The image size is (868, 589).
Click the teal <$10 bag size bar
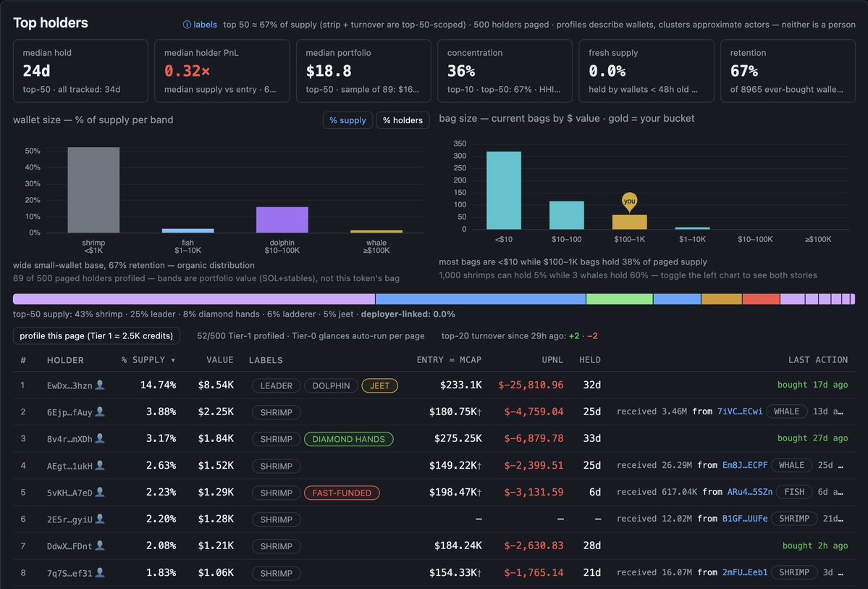point(504,190)
